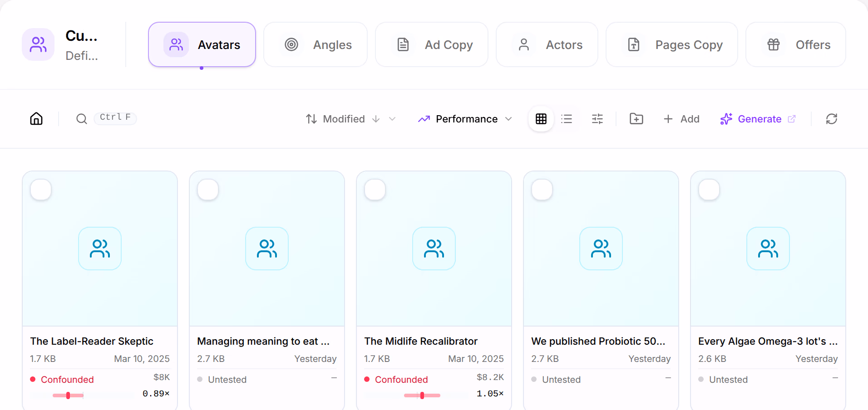Open the We published Probiotic 50... title
868x410 pixels.
pyautogui.click(x=598, y=341)
